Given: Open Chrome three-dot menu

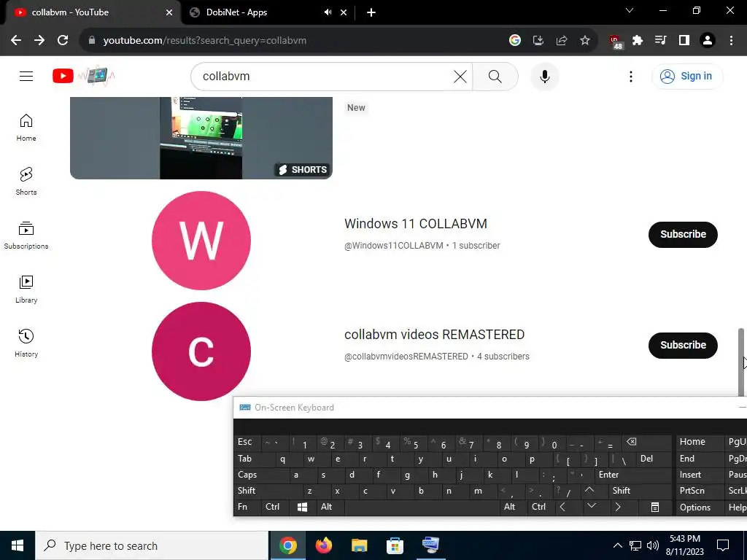Looking at the screenshot, I should [x=731, y=41].
